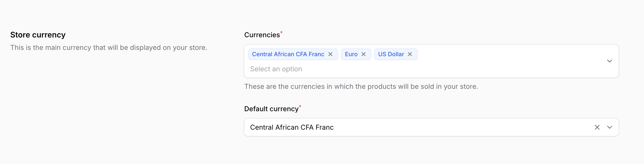Select the US Dollar tag label
This screenshot has height=164, width=644.
(x=391, y=54)
